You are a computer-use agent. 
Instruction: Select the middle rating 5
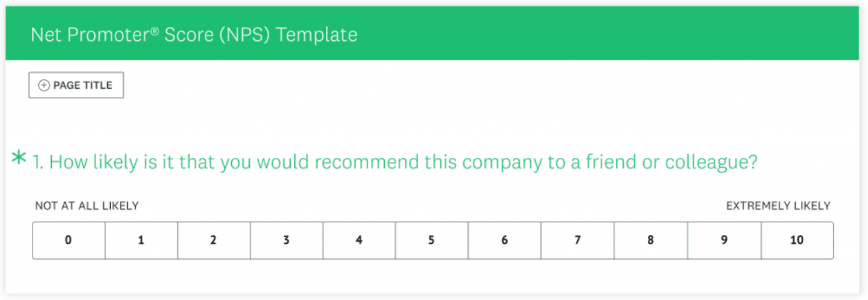(432, 240)
